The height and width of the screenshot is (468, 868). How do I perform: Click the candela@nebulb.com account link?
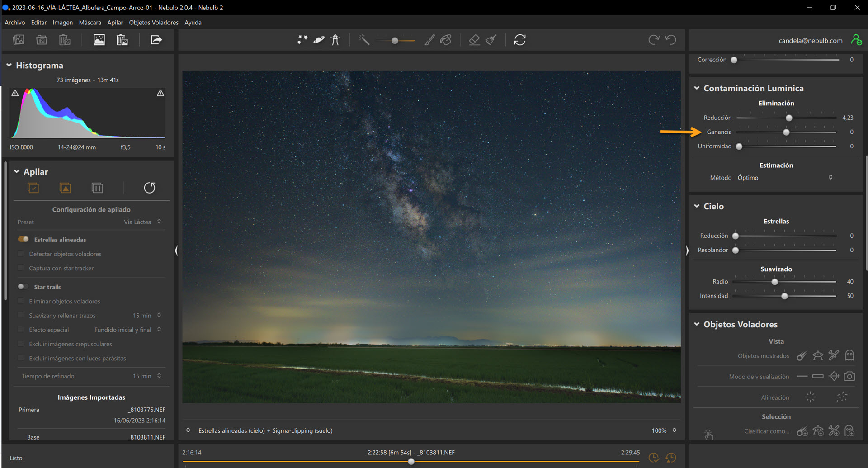[810, 41]
